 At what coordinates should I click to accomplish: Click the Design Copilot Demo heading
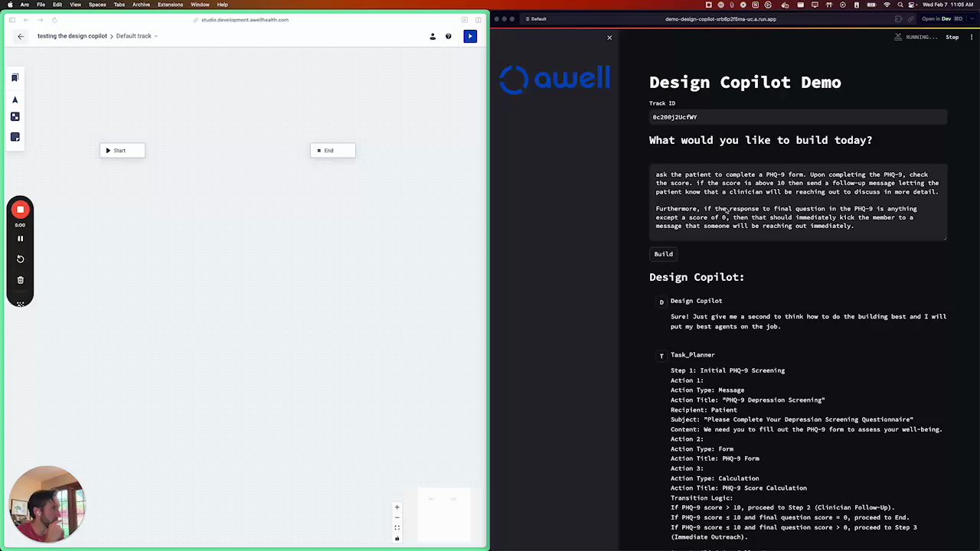coord(745,83)
